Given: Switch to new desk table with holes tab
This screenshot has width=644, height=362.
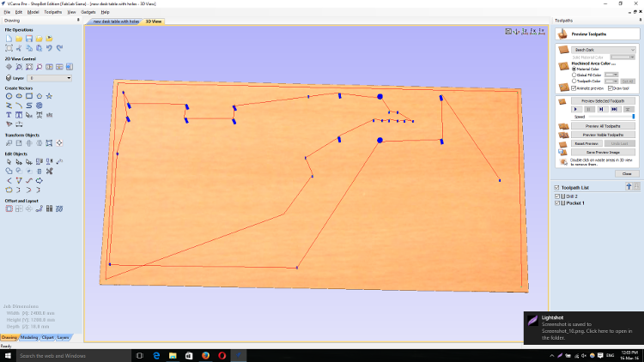Looking at the screenshot, I should (x=116, y=21).
